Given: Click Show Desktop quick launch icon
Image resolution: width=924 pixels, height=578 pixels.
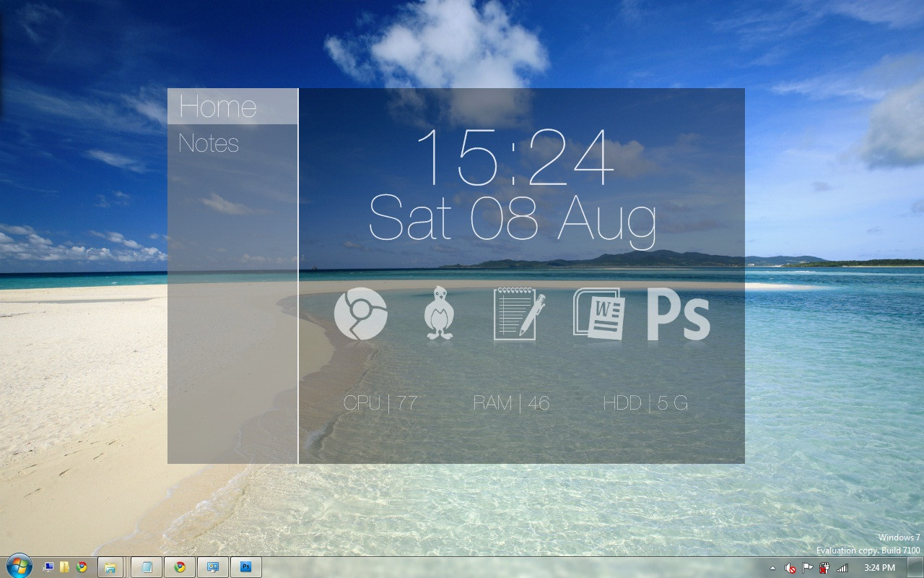Looking at the screenshot, I should tap(48, 567).
